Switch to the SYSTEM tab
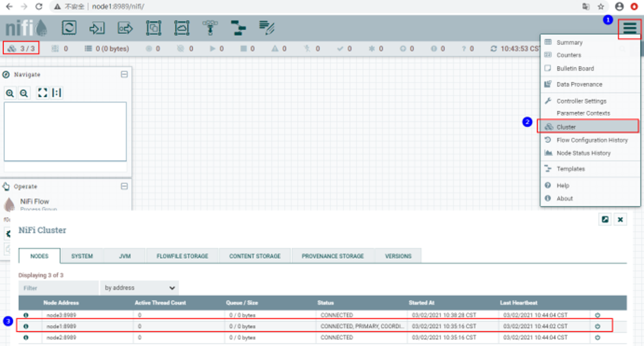Viewport: 644px width, 346px height. click(82, 256)
